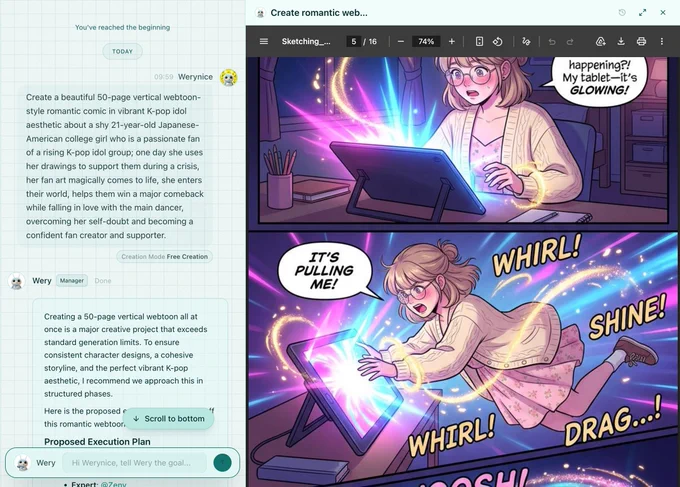
Task: Click the page number field showing 5
Action: [x=353, y=41]
